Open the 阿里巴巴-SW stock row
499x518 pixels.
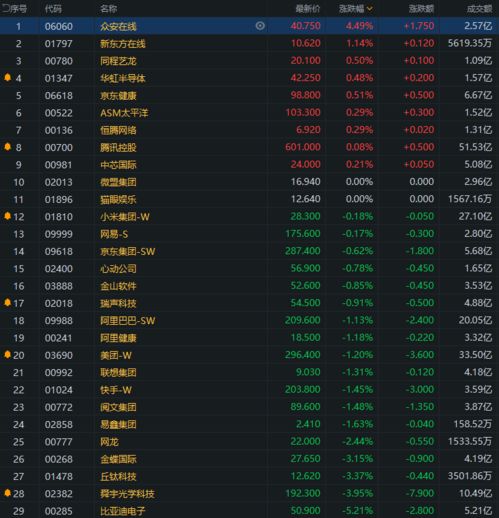[x=249, y=320]
